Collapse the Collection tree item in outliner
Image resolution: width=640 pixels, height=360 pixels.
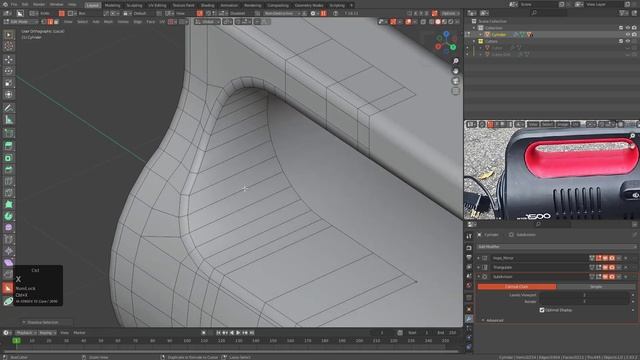point(474,28)
